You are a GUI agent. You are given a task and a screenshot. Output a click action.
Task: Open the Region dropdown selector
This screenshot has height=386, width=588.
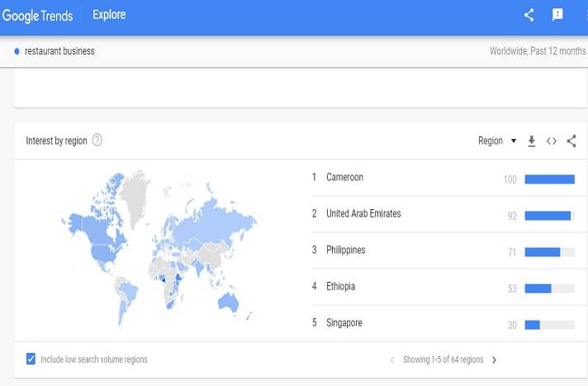tap(496, 141)
